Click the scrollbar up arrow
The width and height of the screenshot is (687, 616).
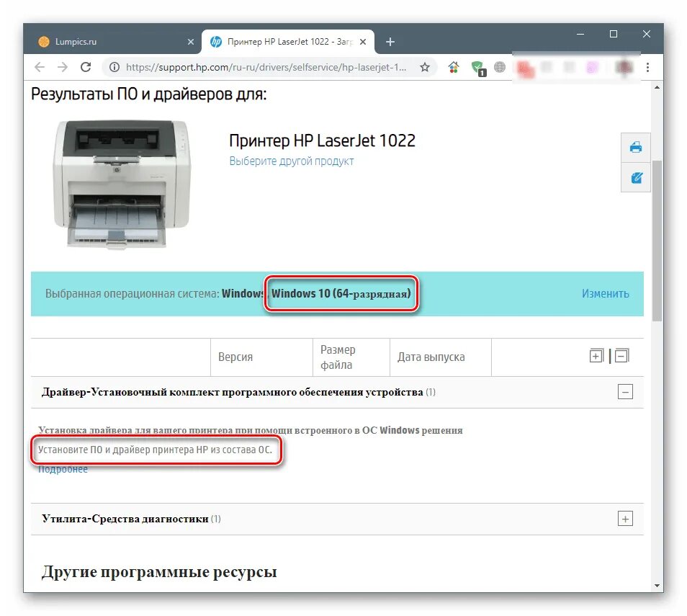click(657, 88)
